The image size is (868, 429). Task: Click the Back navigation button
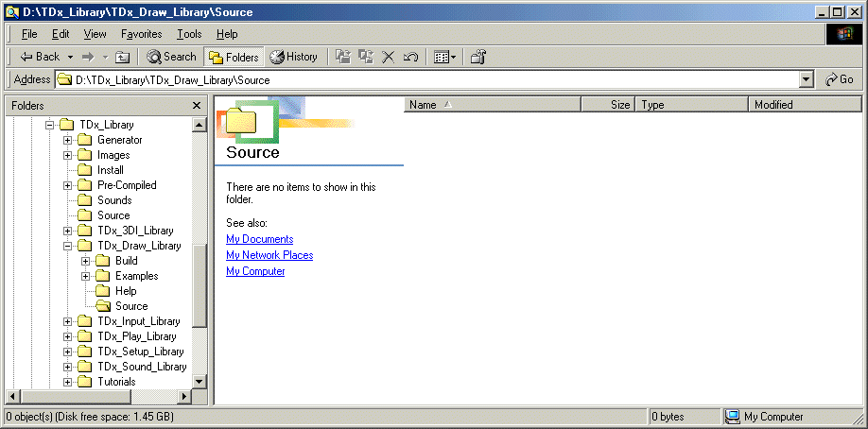[x=40, y=57]
